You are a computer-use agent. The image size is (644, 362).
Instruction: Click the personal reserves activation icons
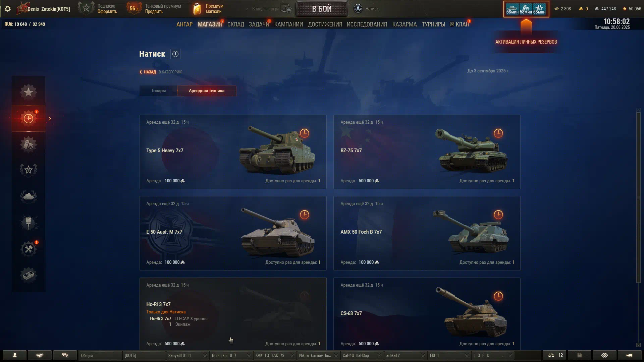[526, 9]
